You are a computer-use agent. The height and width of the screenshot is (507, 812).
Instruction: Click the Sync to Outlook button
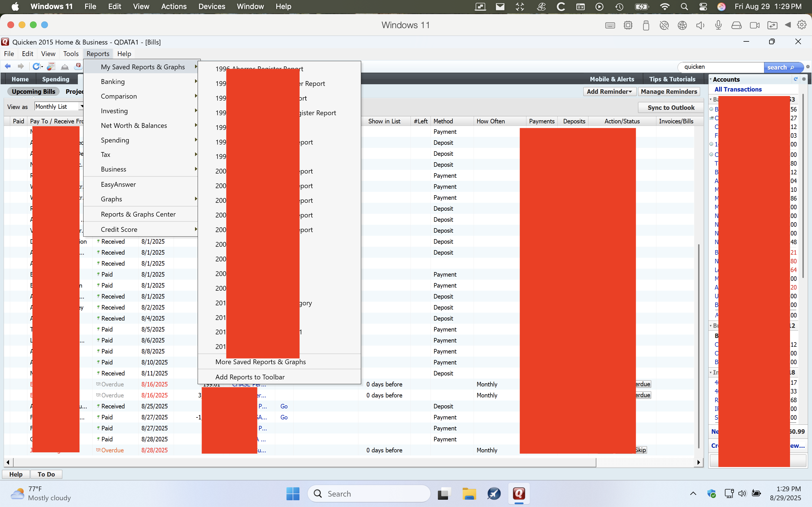coord(670,108)
